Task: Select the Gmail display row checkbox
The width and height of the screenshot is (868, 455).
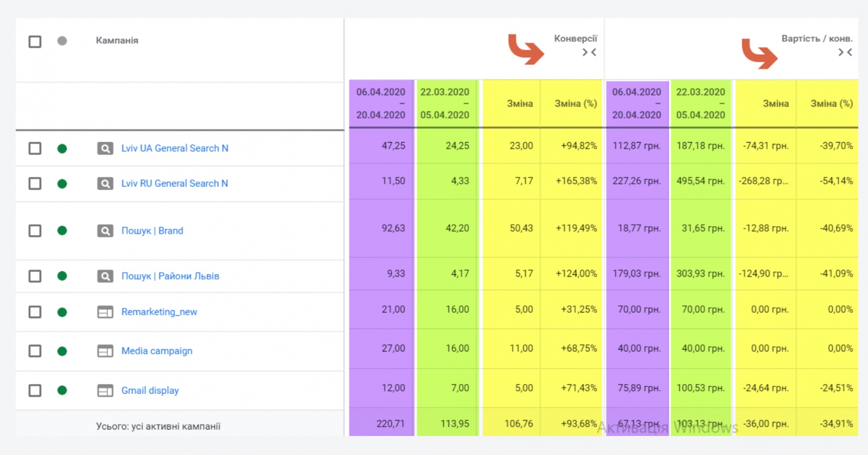Action: (35, 391)
